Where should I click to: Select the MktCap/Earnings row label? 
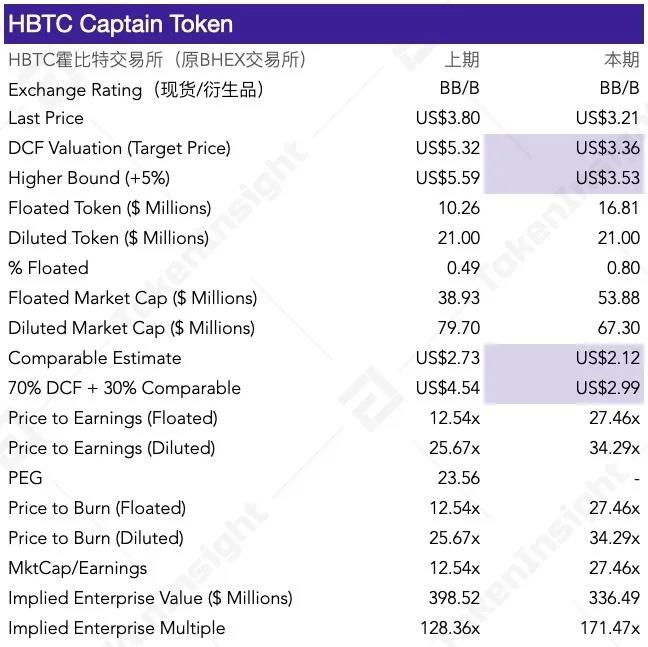click(x=77, y=568)
